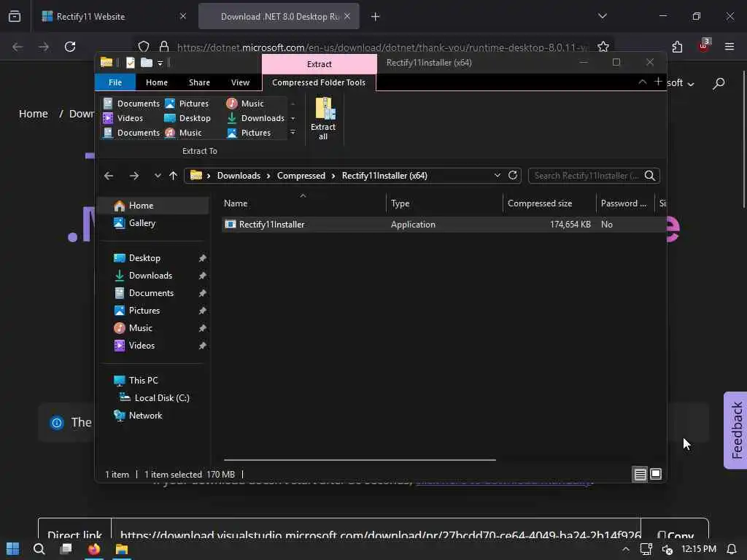The height and width of the screenshot is (560, 747).
Task: Open a new browser tab
Action: click(x=376, y=17)
